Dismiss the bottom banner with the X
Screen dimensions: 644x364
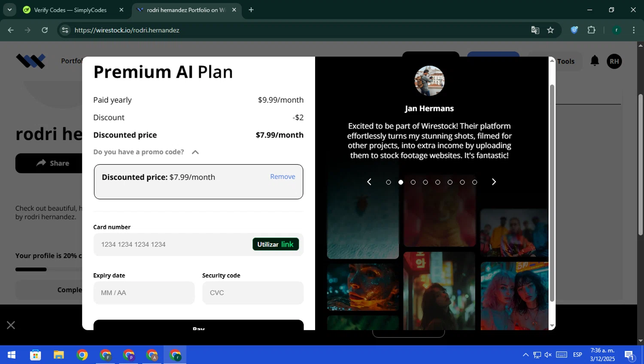point(11,325)
